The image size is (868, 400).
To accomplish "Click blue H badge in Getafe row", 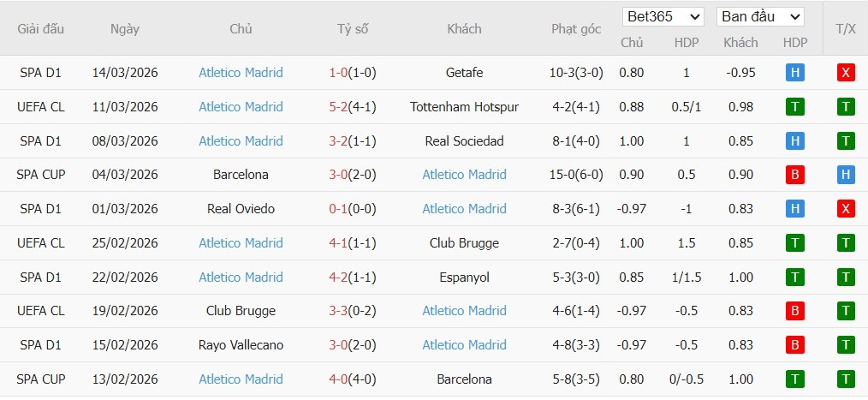I will [794, 73].
